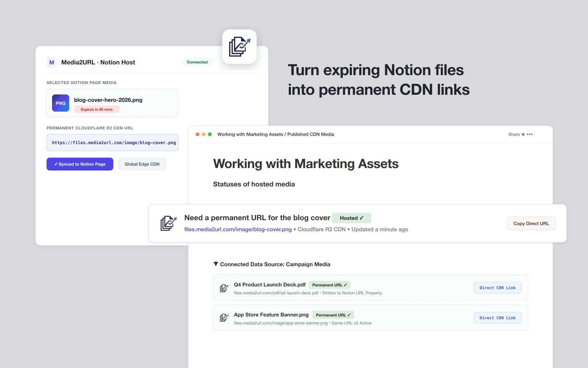Open the files.media2url.com/image/blog-cover.png link
Viewport: 588px width, 368px height.
click(238, 229)
